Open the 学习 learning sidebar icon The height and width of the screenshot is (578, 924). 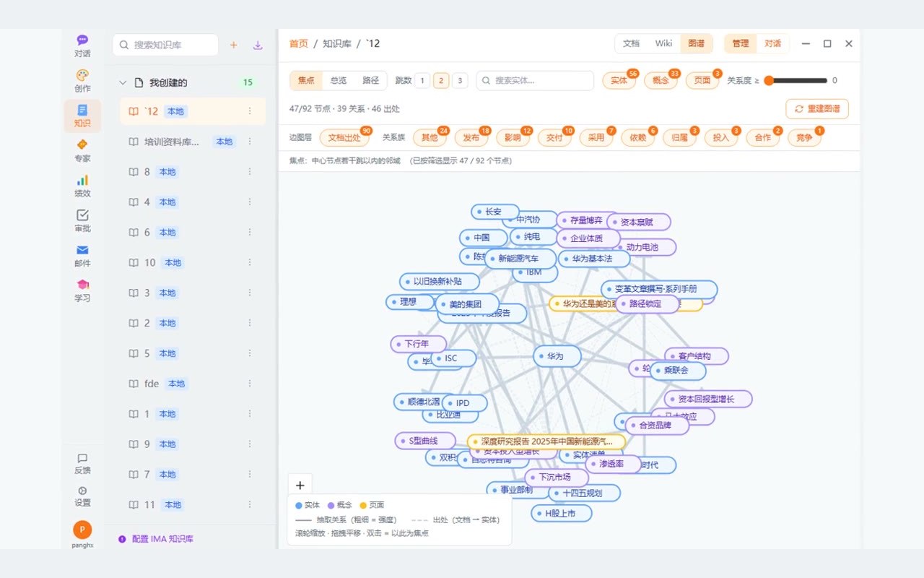tap(82, 290)
